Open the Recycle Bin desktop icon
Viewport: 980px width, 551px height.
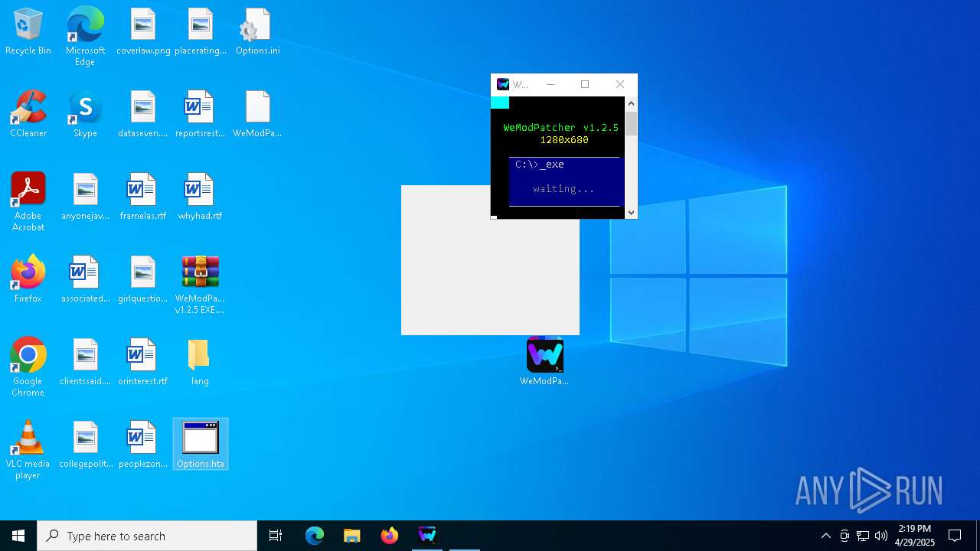28,31
